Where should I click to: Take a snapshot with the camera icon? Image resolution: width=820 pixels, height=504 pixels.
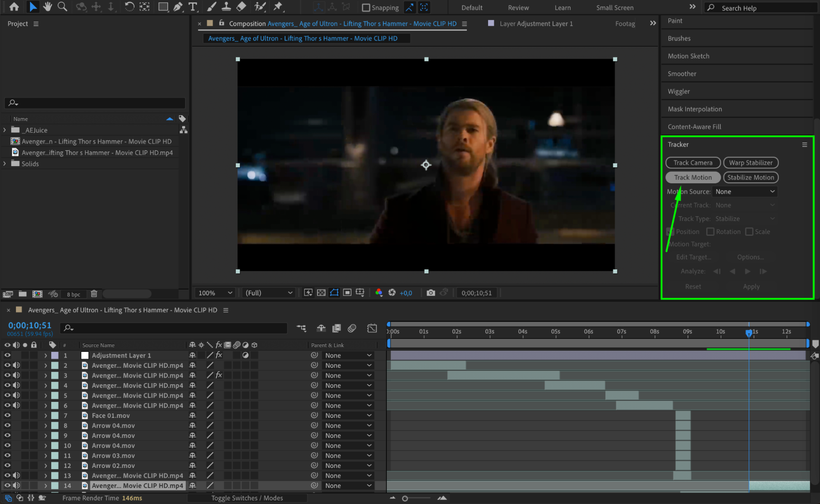coord(430,293)
